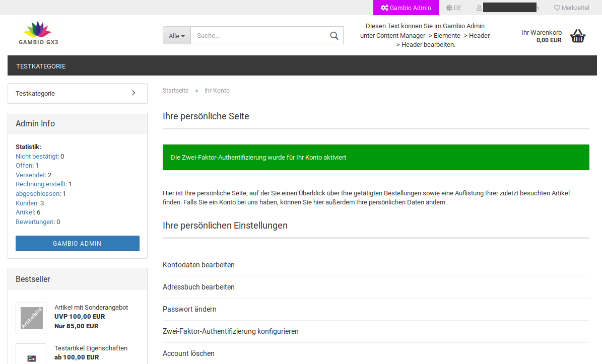The image size is (602, 364).
Task: Open Zwei-Faktor-Authentifizierung konfigurieren
Action: [x=230, y=331]
